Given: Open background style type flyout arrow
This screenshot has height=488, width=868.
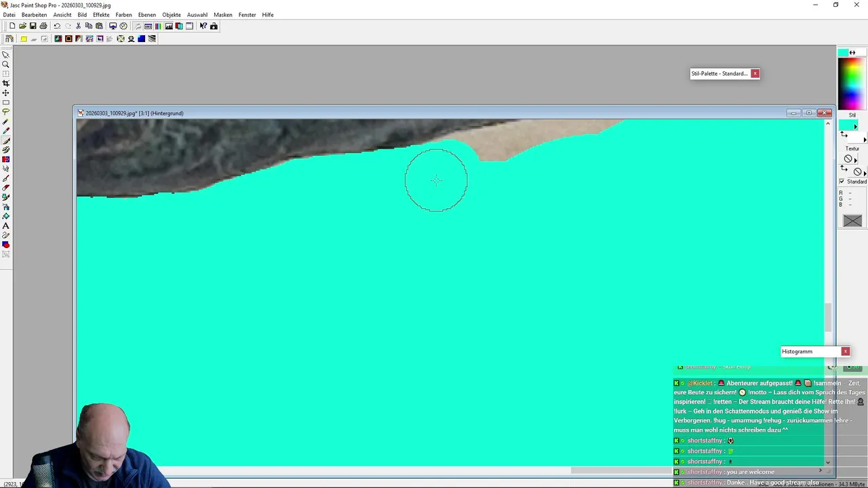Looking at the screenshot, I should pyautogui.click(x=865, y=140).
